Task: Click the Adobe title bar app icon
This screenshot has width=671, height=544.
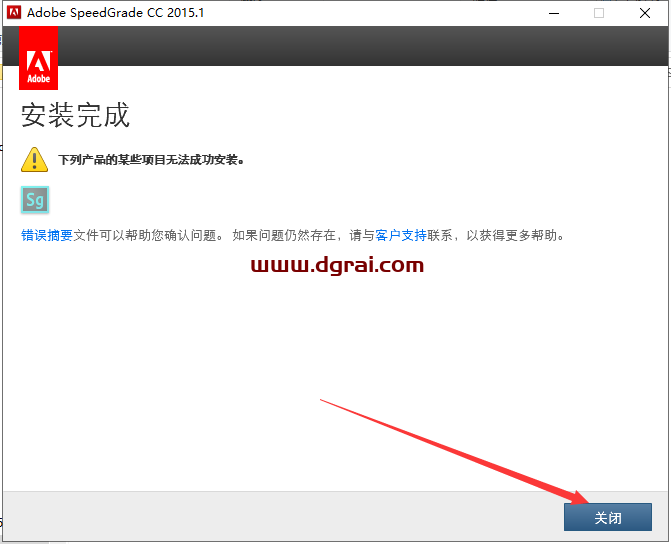Action: pos(14,12)
